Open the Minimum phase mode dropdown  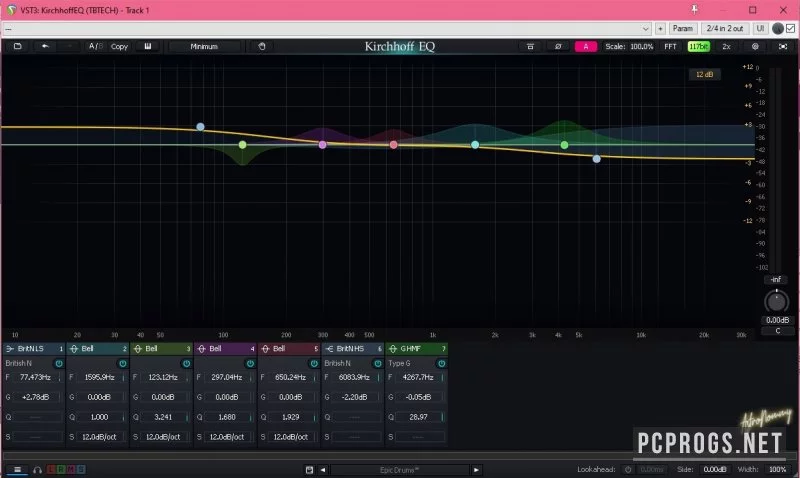click(x=204, y=46)
